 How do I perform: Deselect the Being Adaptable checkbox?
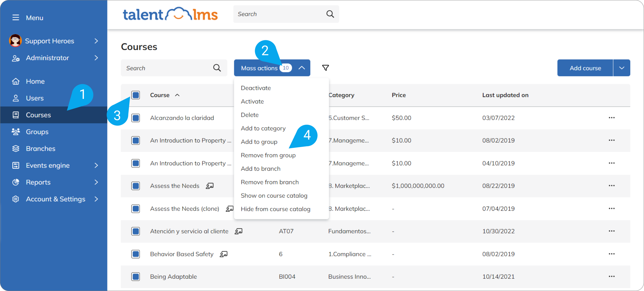(x=135, y=276)
